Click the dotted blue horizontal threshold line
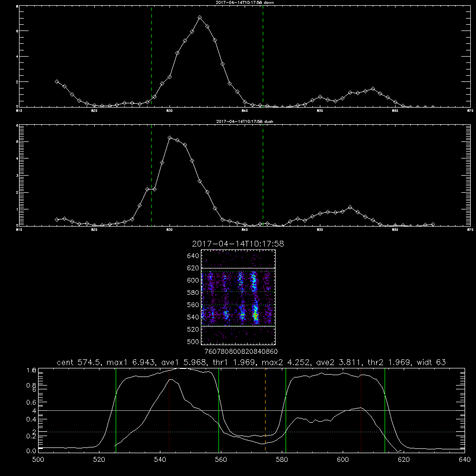 251,432
